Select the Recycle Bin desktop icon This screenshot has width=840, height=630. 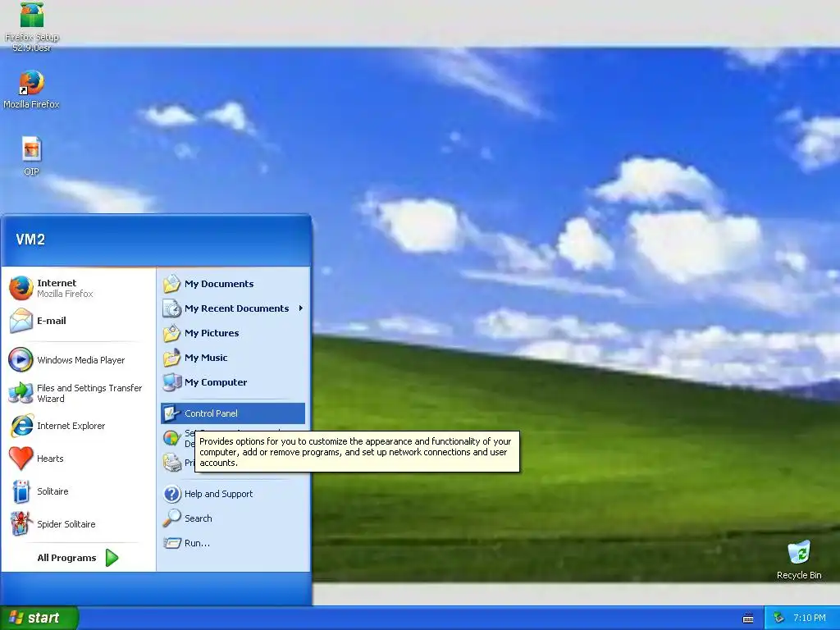pyautogui.click(x=799, y=559)
